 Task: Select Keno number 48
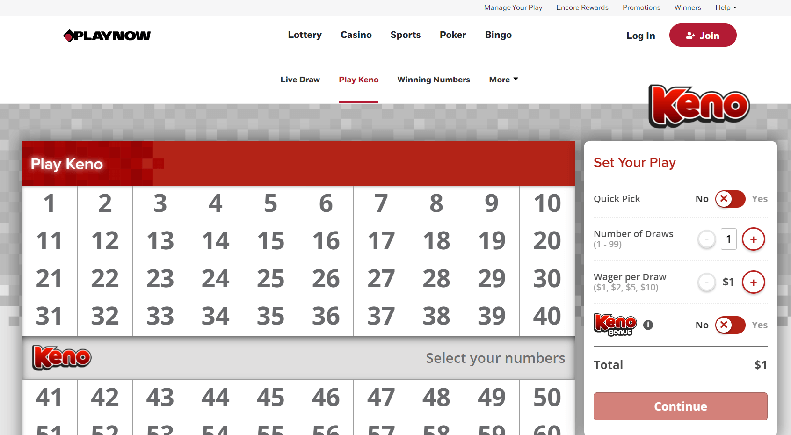pyautogui.click(x=436, y=397)
